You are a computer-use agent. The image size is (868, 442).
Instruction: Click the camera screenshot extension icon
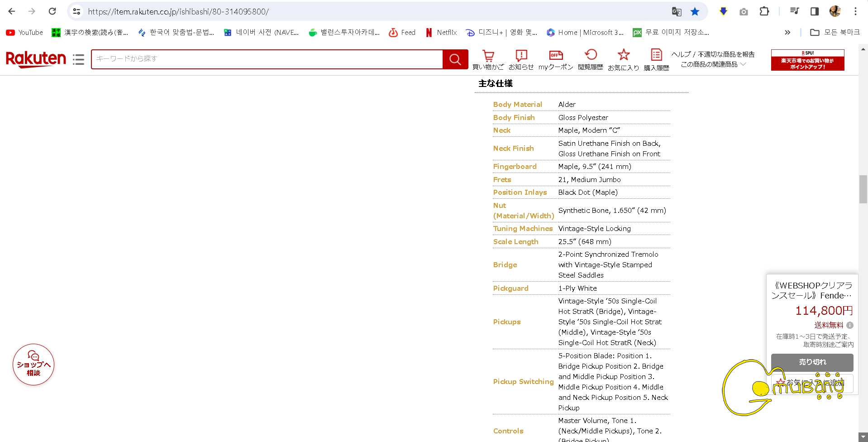744,12
